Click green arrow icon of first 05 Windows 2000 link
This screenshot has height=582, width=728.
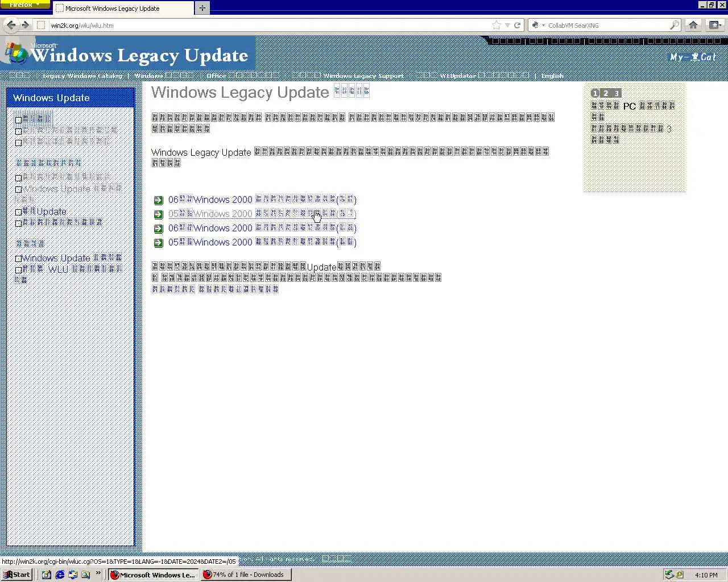[x=159, y=214]
